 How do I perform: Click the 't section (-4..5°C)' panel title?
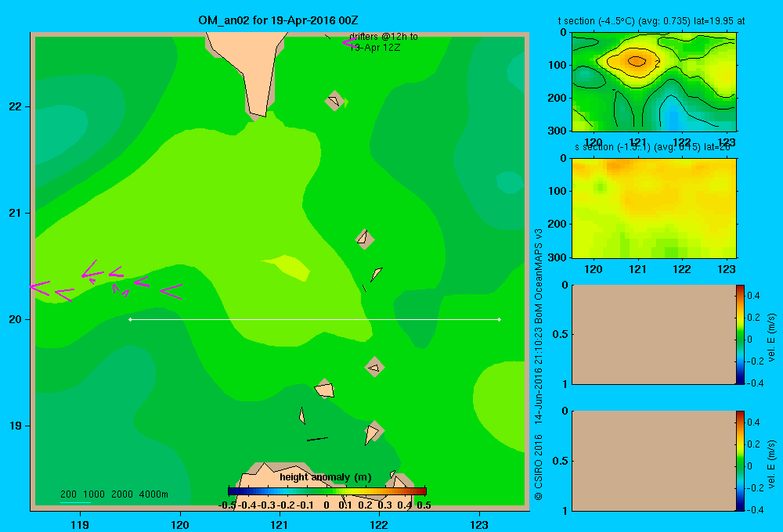click(x=651, y=21)
